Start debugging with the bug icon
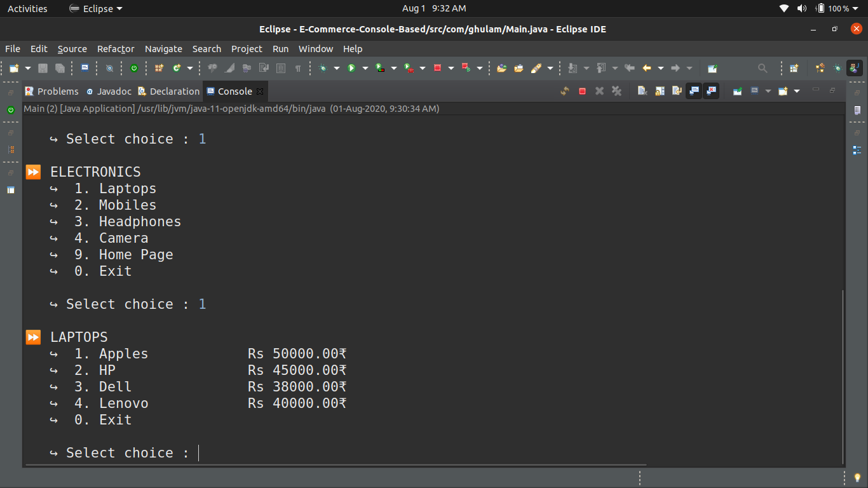This screenshot has width=868, height=488. (x=323, y=68)
